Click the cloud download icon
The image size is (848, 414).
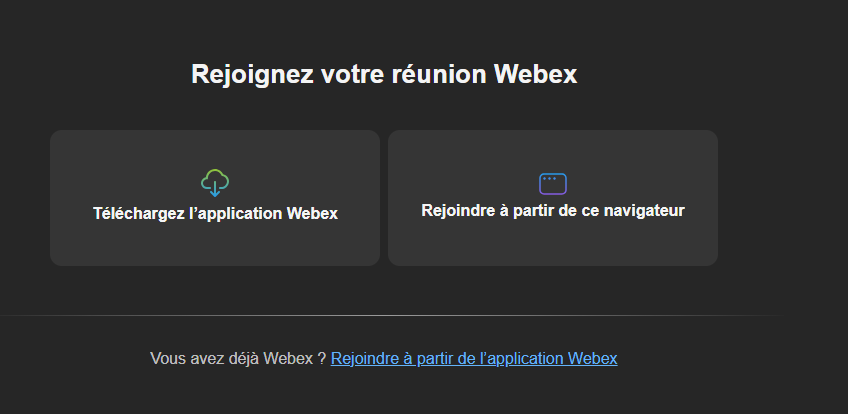[x=215, y=183]
